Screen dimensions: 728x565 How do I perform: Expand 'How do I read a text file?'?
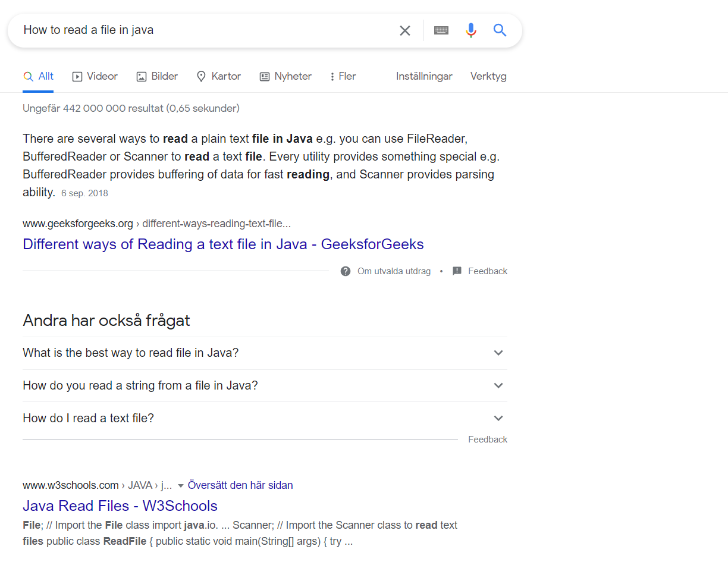coord(265,418)
